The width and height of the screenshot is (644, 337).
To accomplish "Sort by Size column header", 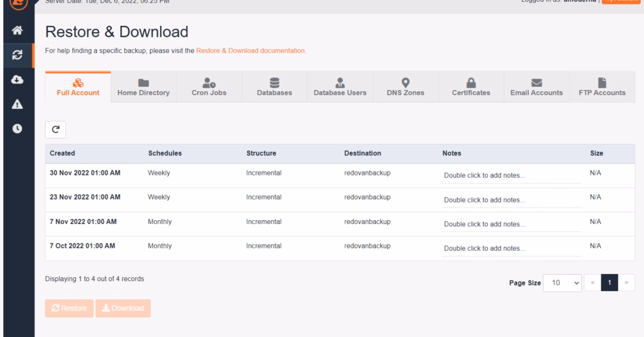I will point(596,153).
